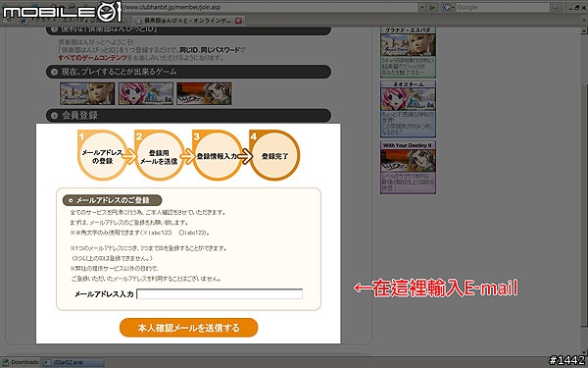Click the すべてのゲームコンテンツ red text
This screenshot has height=368, width=588.
pyautogui.click(x=93, y=58)
